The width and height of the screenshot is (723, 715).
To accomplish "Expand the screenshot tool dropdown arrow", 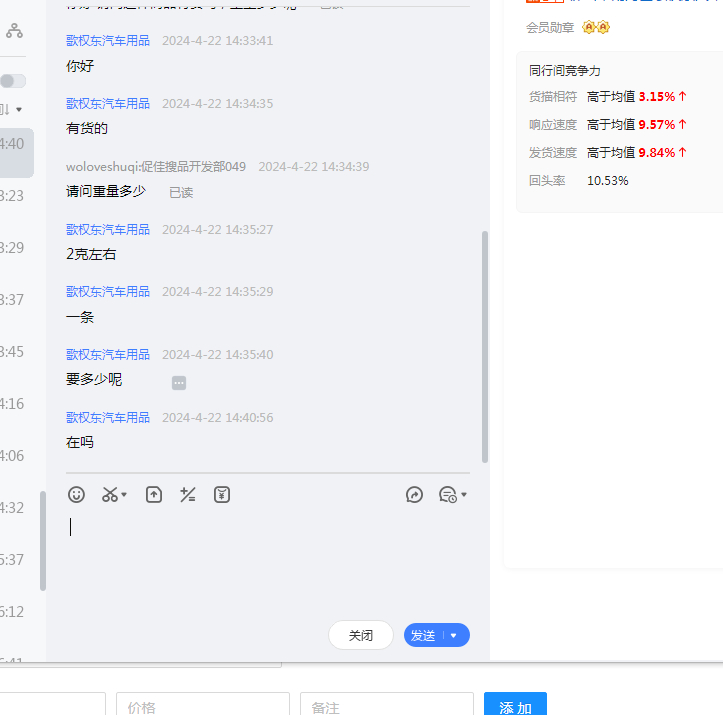I will 124,495.
